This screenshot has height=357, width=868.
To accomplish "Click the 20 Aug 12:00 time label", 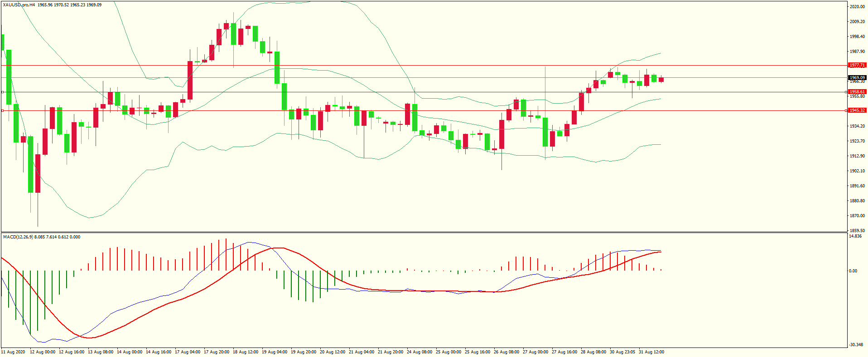I will [333, 352].
